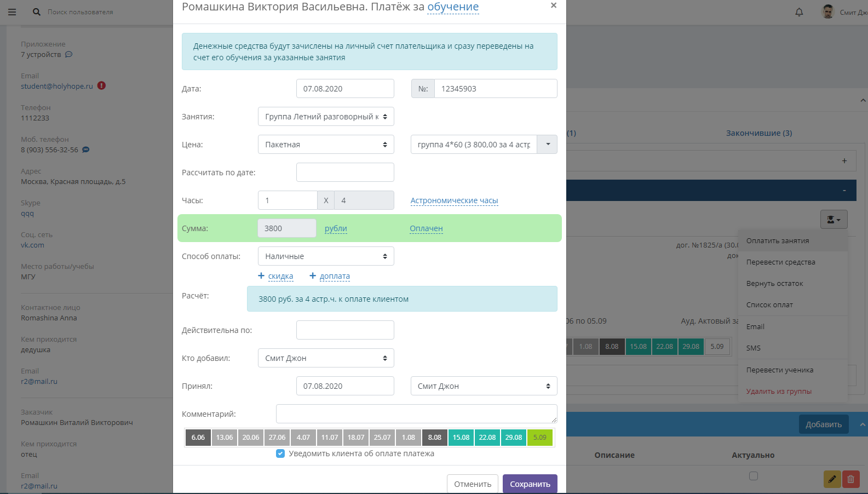
Task: Click Добавить button in background
Action: 824,424
